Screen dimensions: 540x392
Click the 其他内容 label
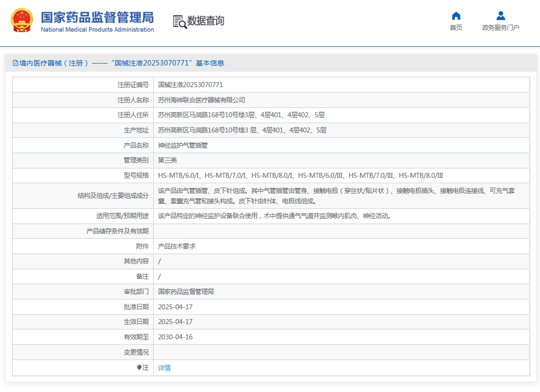[136, 261]
